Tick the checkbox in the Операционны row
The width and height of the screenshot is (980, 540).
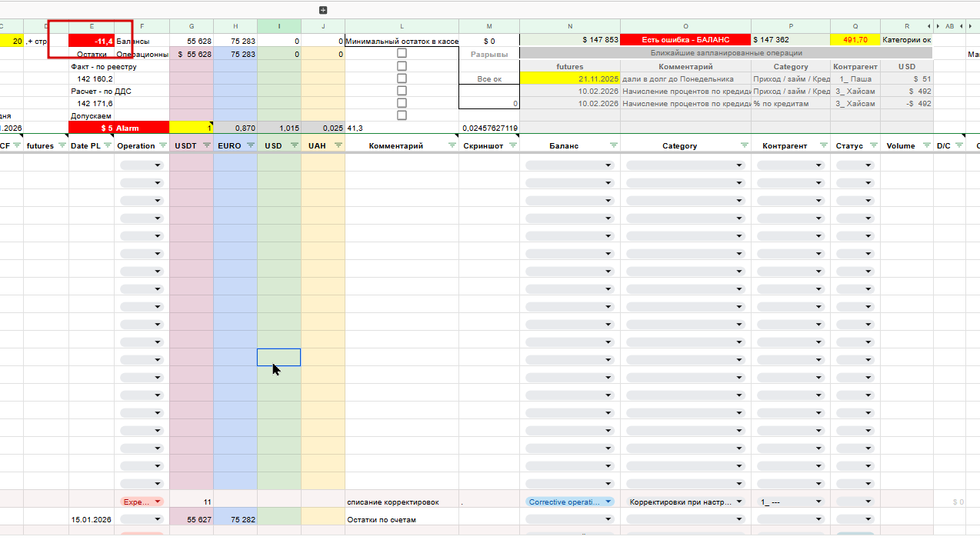pos(402,54)
